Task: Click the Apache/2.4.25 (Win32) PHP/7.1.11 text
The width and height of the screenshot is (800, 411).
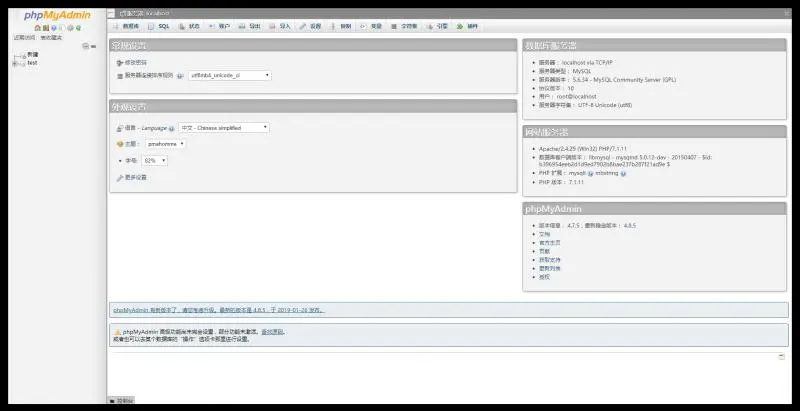Action: coord(583,149)
